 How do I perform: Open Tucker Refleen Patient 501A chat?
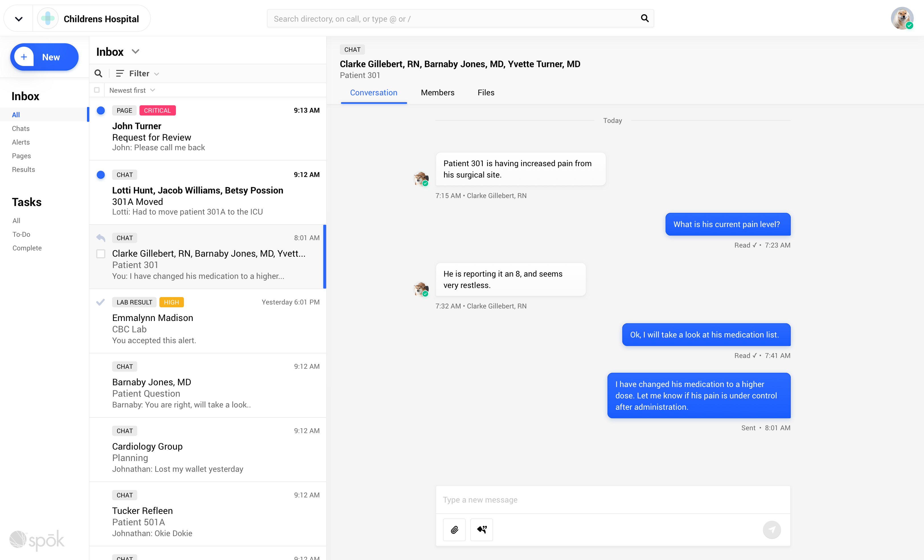(x=208, y=514)
